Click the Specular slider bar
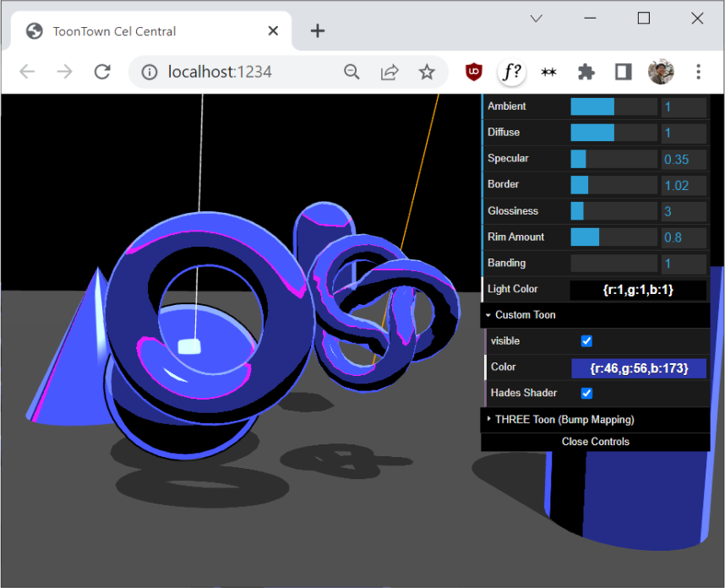Screen dimensions: 725x588 tap(613, 159)
